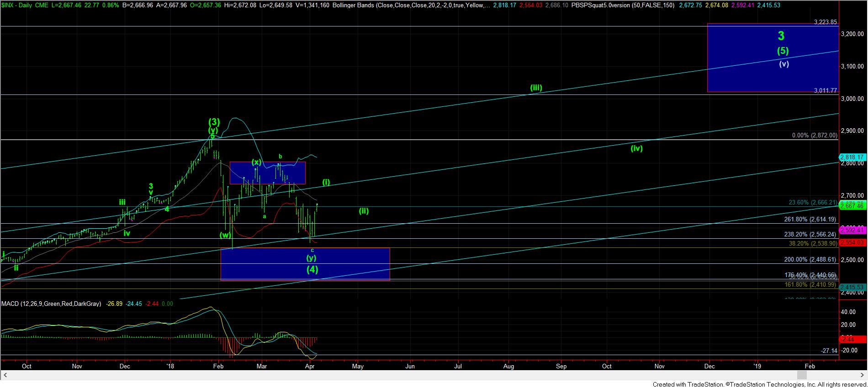Screen dimensions: 868x388
Task: Click the 2,415.53 price tag on axis
Action: coord(853,287)
